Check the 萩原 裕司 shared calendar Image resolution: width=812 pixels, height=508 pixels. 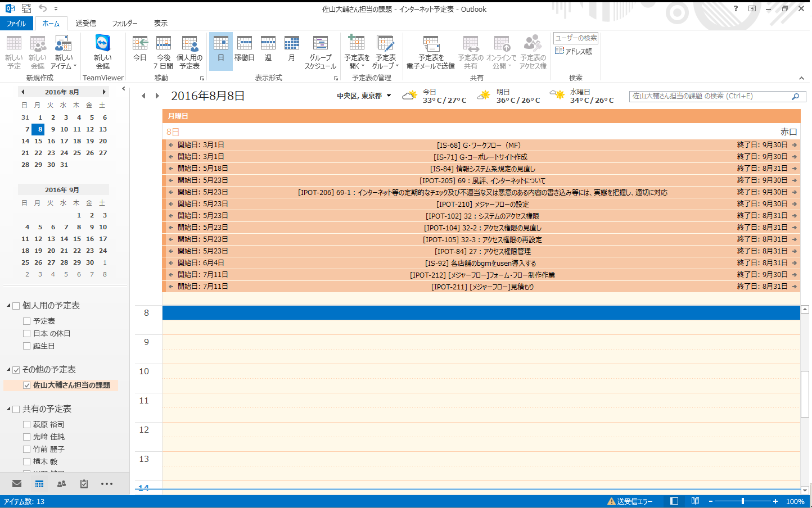[x=26, y=425]
